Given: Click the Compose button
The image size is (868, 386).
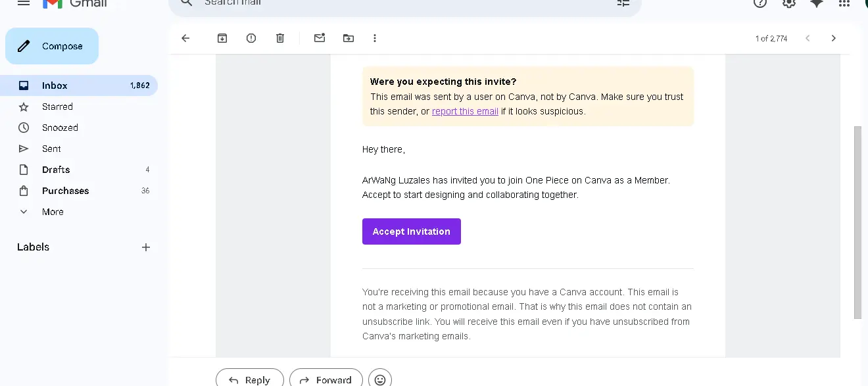Looking at the screenshot, I should pyautogui.click(x=52, y=46).
